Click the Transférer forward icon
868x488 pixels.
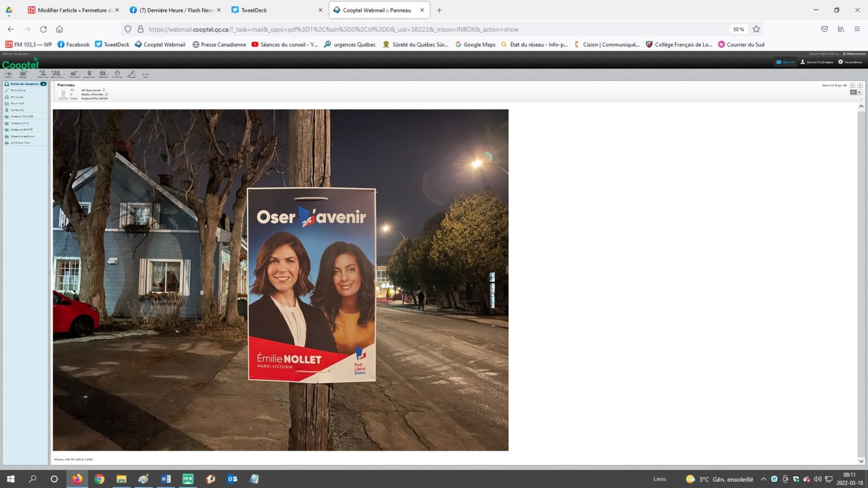point(74,74)
